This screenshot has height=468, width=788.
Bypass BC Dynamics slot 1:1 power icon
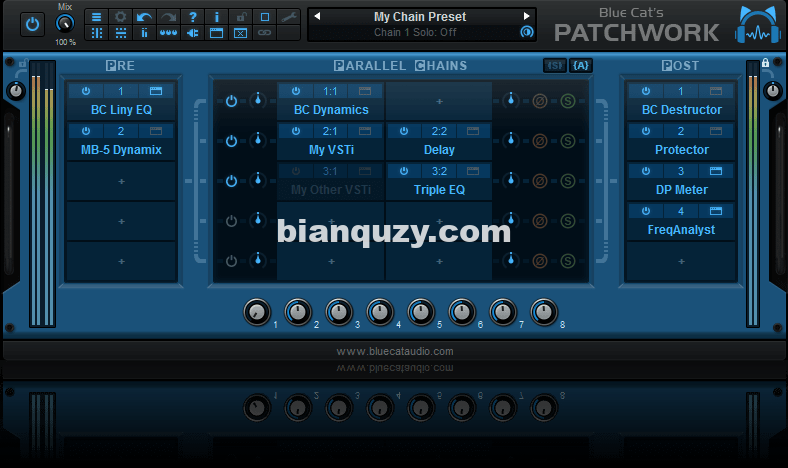(x=296, y=91)
